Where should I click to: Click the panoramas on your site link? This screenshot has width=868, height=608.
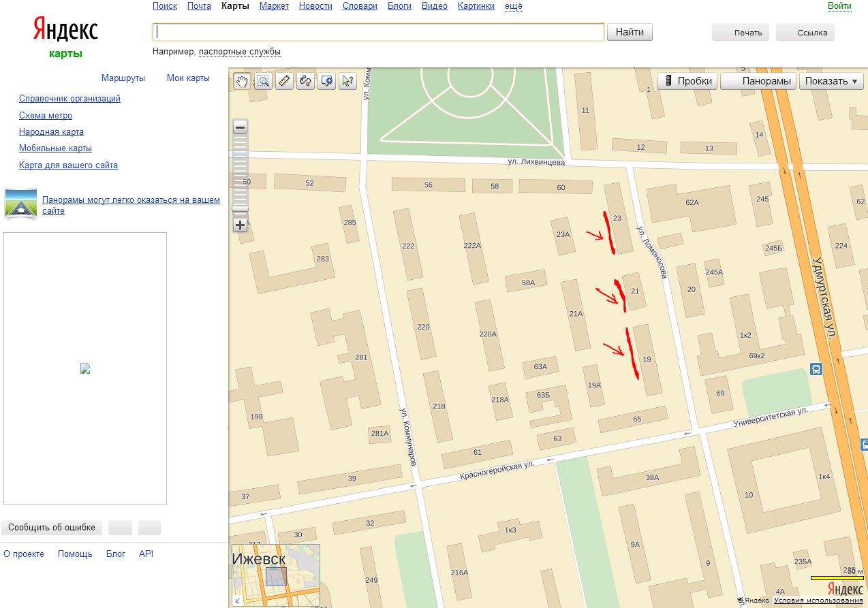(x=131, y=206)
